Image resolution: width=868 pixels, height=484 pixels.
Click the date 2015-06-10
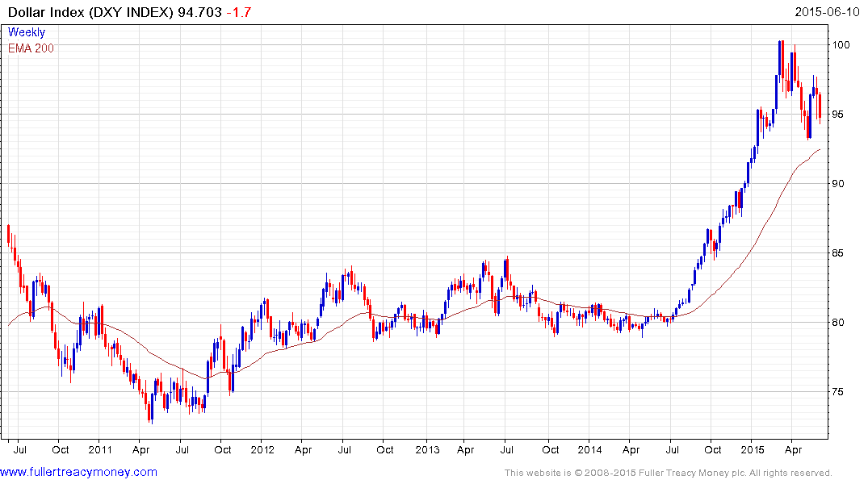coord(827,11)
